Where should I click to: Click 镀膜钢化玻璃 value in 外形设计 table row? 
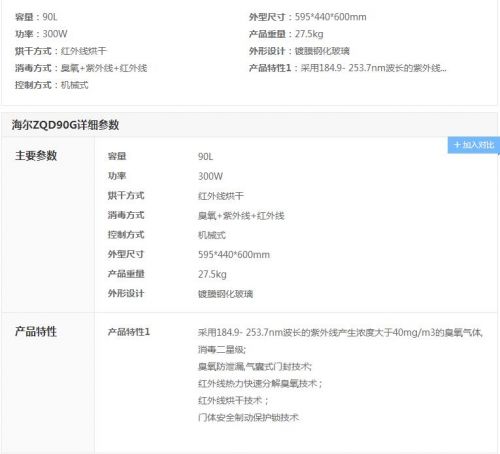click(225, 294)
